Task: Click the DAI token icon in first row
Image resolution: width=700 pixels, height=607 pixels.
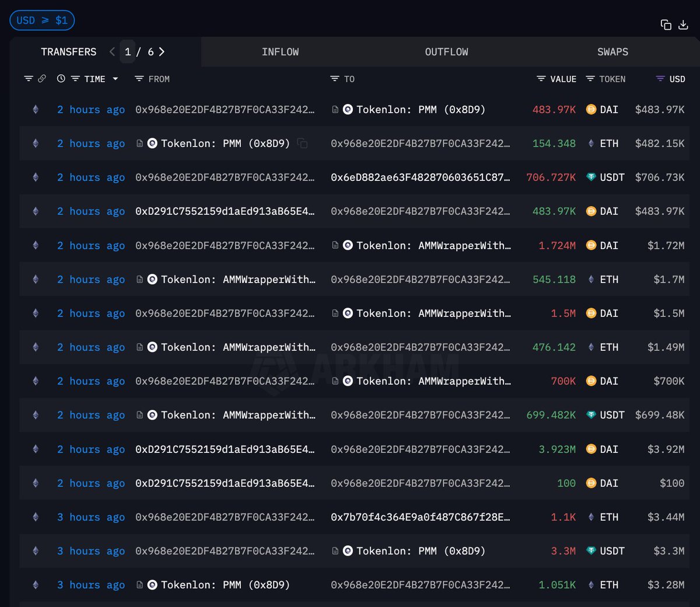Action: point(591,110)
